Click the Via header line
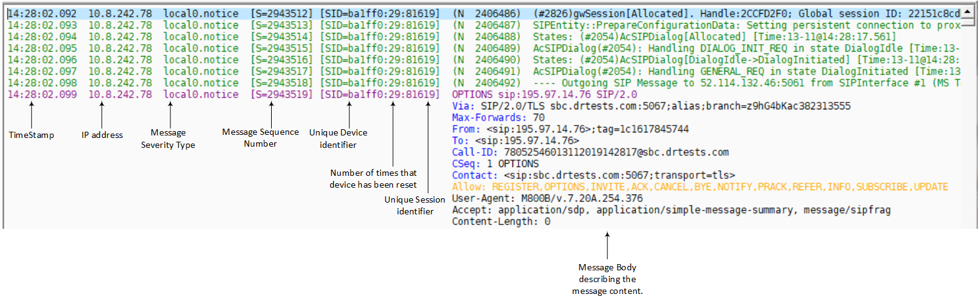The width and height of the screenshot is (980, 302). click(x=650, y=106)
